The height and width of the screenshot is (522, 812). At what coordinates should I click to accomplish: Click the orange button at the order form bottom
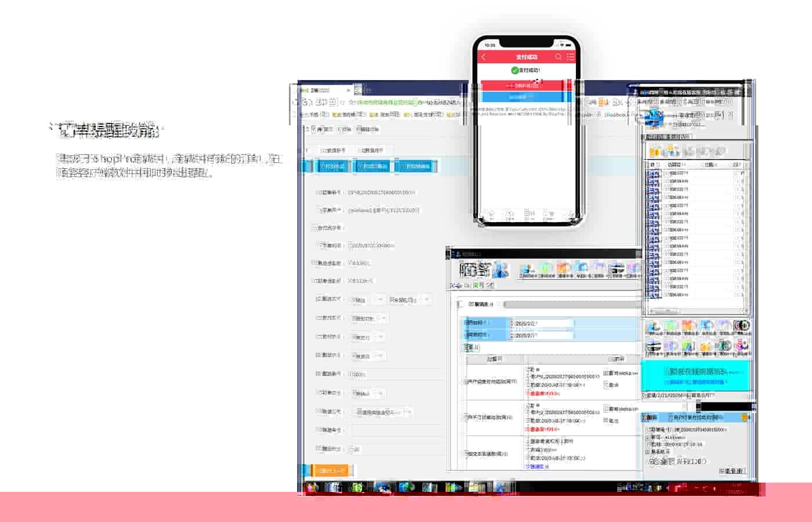click(x=331, y=471)
